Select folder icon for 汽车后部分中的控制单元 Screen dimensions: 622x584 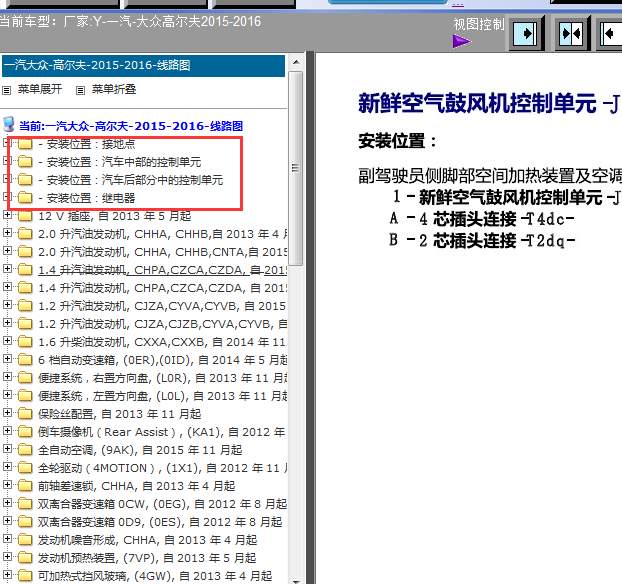coord(25,180)
